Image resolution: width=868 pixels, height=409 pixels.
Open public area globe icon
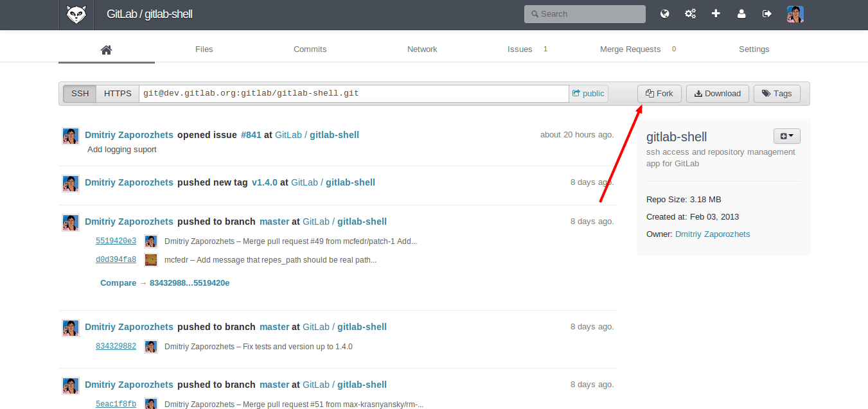tap(665, 13)
